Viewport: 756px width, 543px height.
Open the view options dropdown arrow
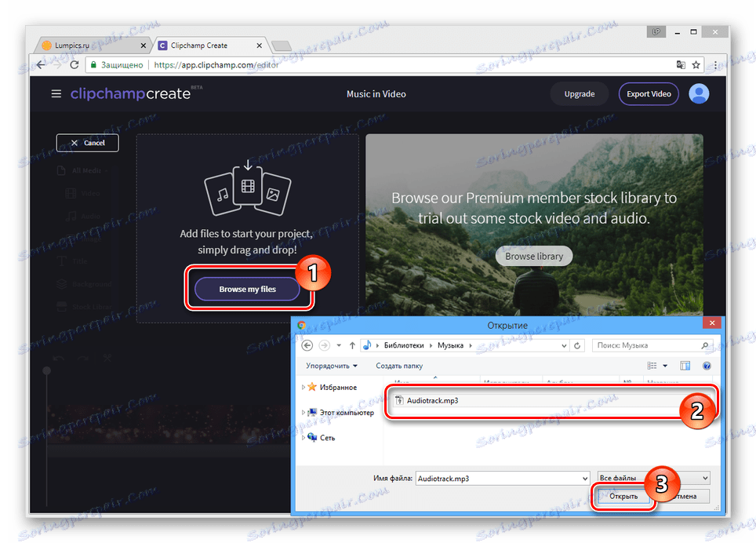tap(665, 366)
